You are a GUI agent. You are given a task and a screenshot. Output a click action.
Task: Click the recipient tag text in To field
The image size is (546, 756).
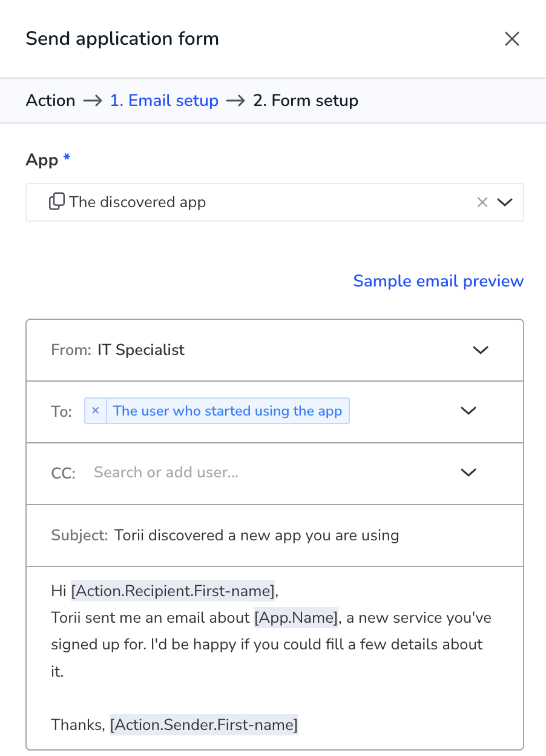click(228, 411)
